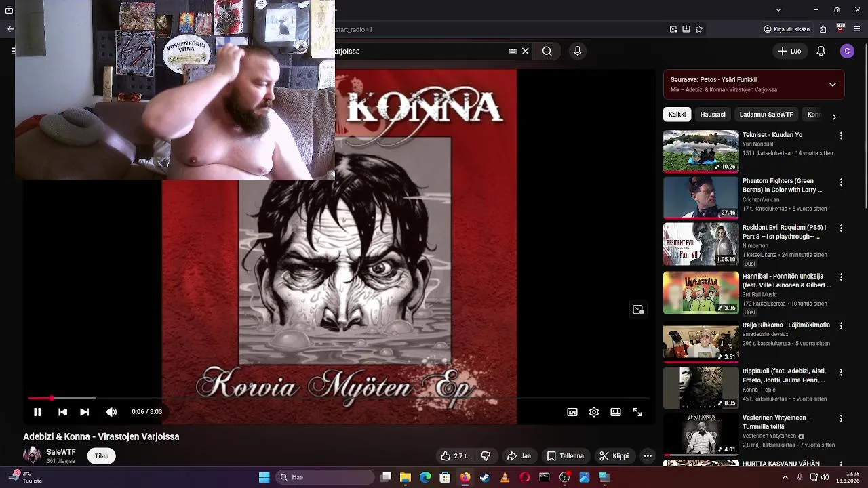Clear the YouTube search box
Viewport: 868px width, 488px height.
pyautogui.click(x=526, y=51)
